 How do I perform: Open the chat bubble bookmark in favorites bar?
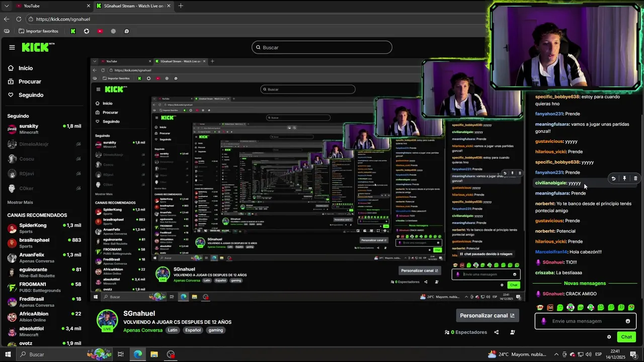[x=126, y=31]
